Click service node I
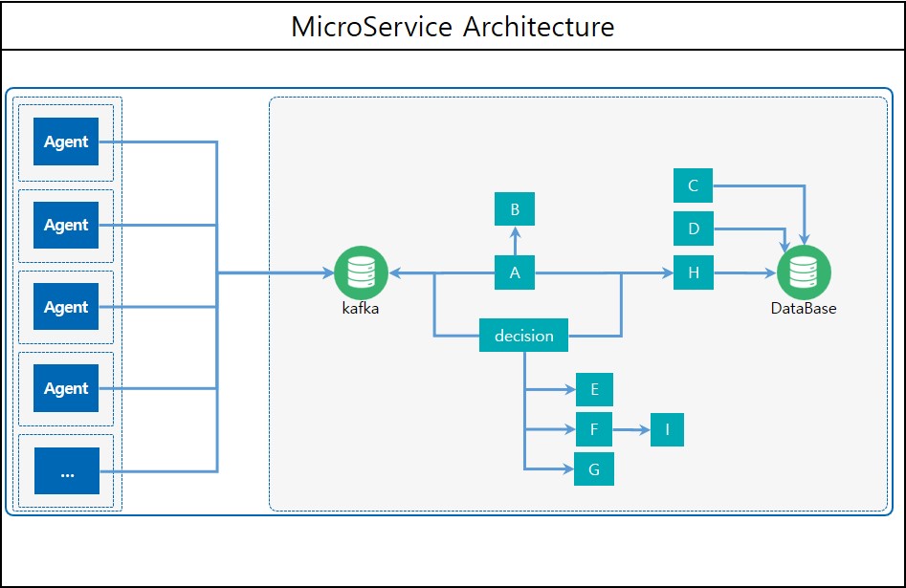Viewport: 906px width, 588px height. tap(667, 430)
